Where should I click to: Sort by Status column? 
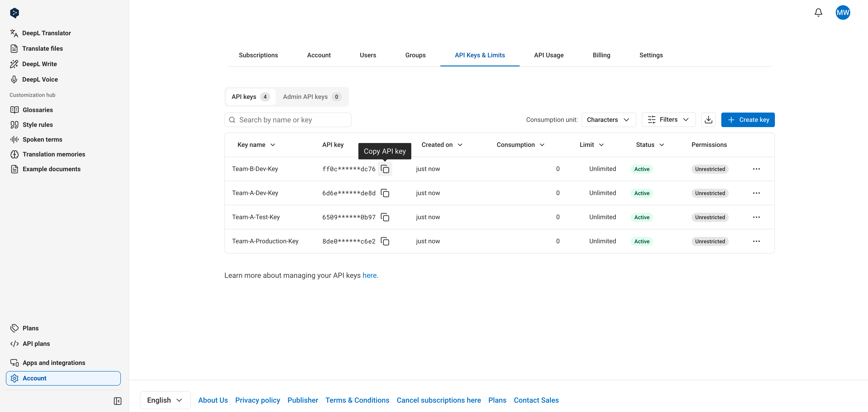click(x=650, y=145)
